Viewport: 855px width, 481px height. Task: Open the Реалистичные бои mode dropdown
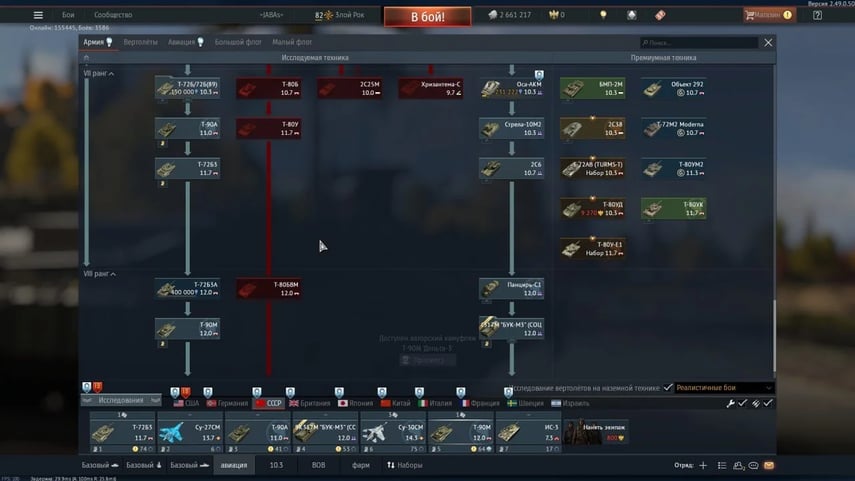[724, 387]
